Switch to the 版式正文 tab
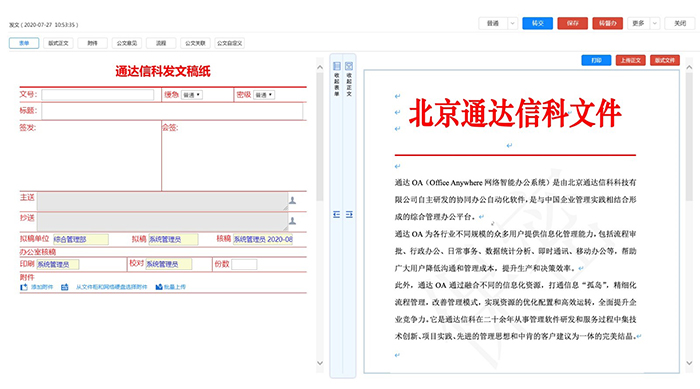Screen dimensions: 700x389 tap(58, 43)
